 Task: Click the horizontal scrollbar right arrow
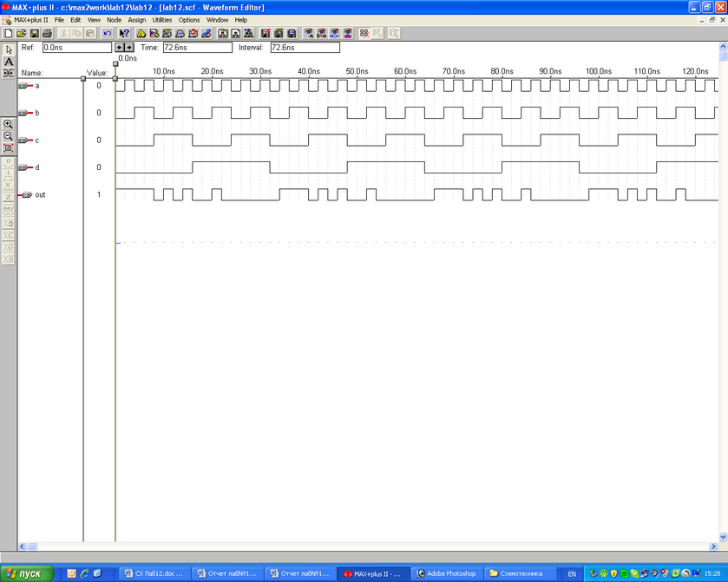[x=713, y=546]
